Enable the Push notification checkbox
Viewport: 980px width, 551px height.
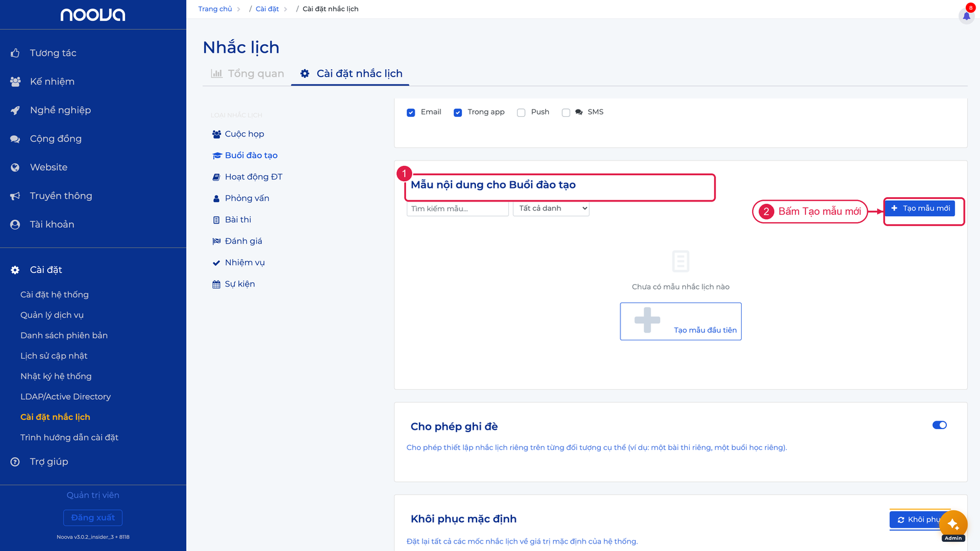pyautogui.click(x=521, y=113)
